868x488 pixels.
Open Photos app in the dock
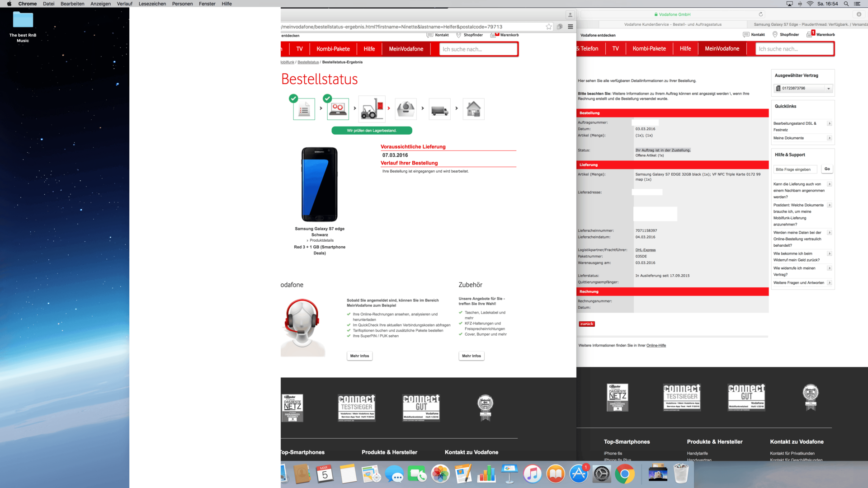tap(440, 474)
